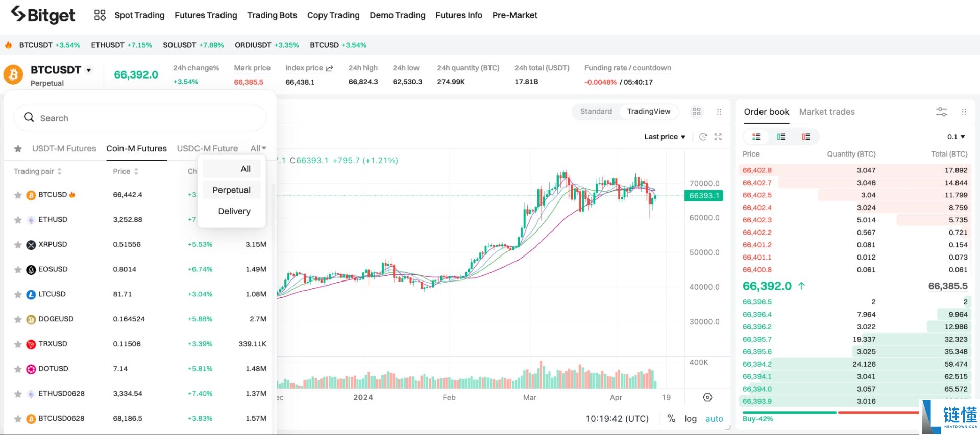Click the hot ticker flame icon
The height and width of the screenshot is (435, 980).
coord(8,45)
